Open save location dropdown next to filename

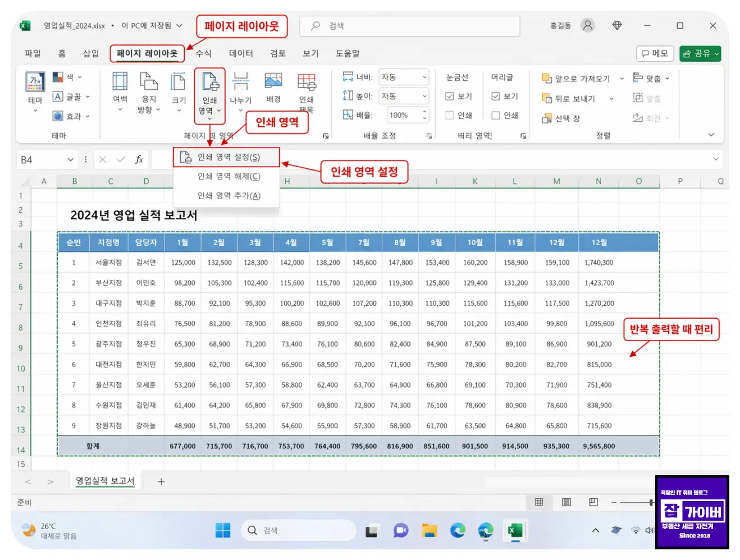(179, 25)
